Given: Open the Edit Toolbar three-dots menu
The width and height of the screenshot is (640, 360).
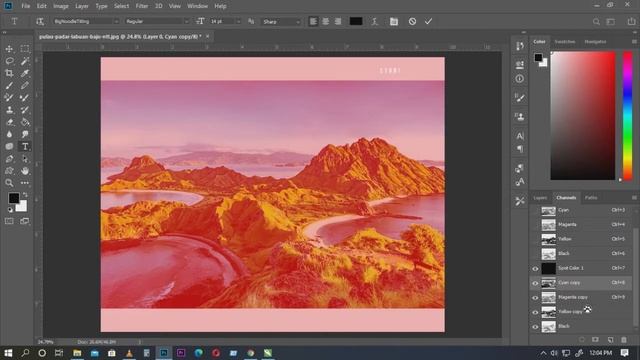Looking at the screenshot, I should tap(25, 183).
